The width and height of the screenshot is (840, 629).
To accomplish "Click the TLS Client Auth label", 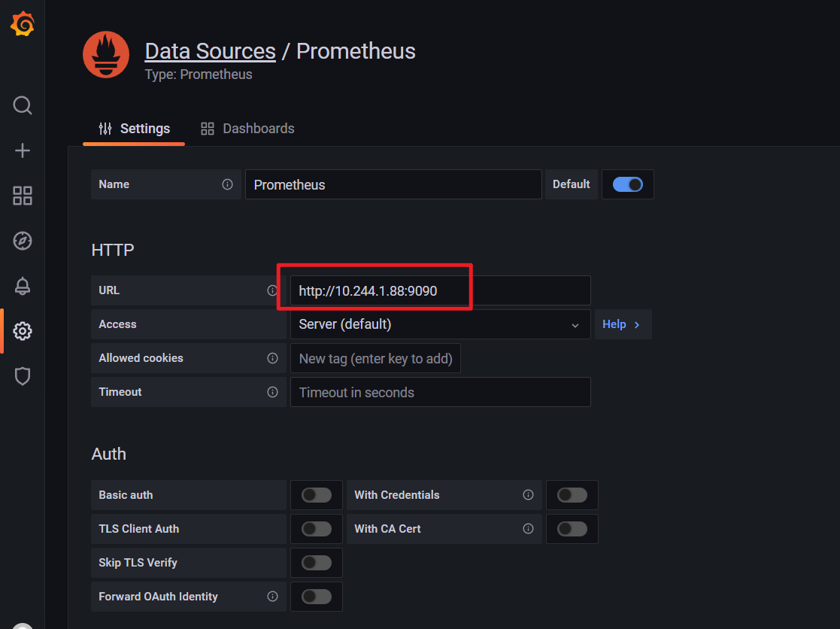I will click(139, 529).
